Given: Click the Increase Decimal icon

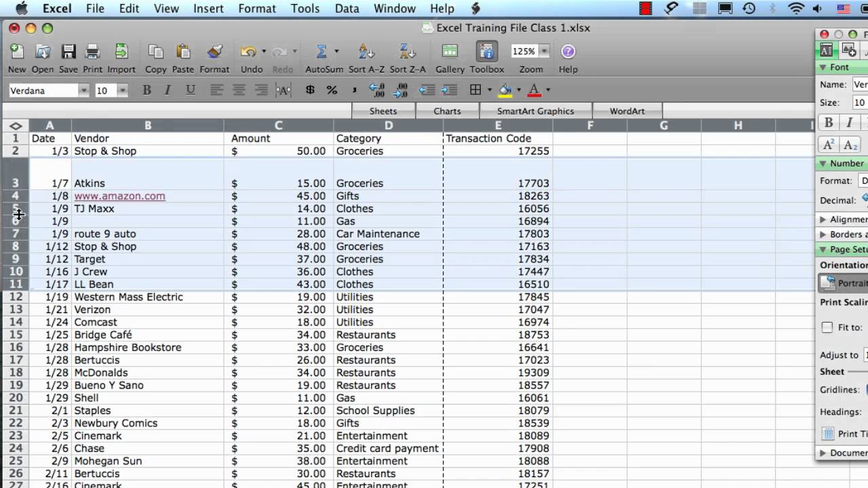Looking at the screenshot, I should tap(377, 90).
